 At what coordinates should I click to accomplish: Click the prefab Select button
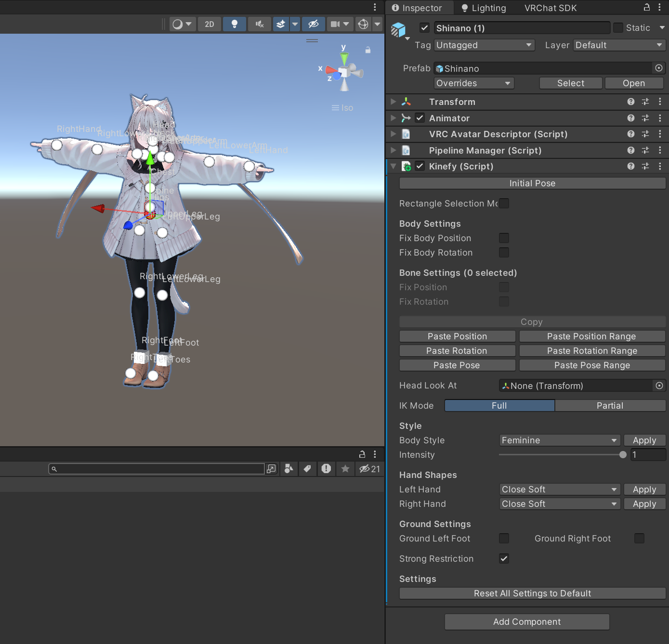(x=571, y=83)
